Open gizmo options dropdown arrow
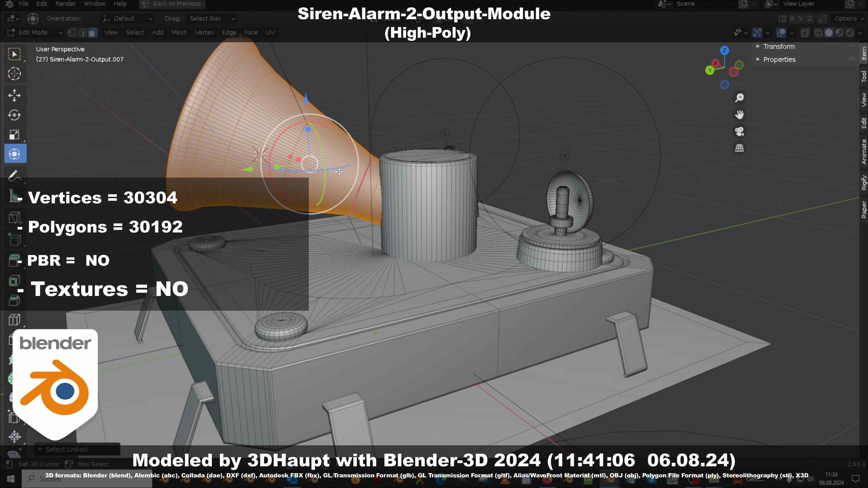 pos(768,33)
